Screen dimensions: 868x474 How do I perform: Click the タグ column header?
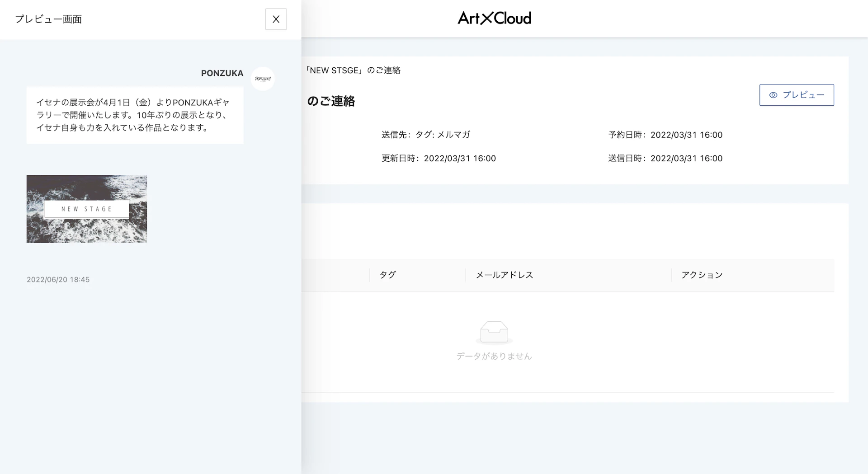[x=387, y=275]
